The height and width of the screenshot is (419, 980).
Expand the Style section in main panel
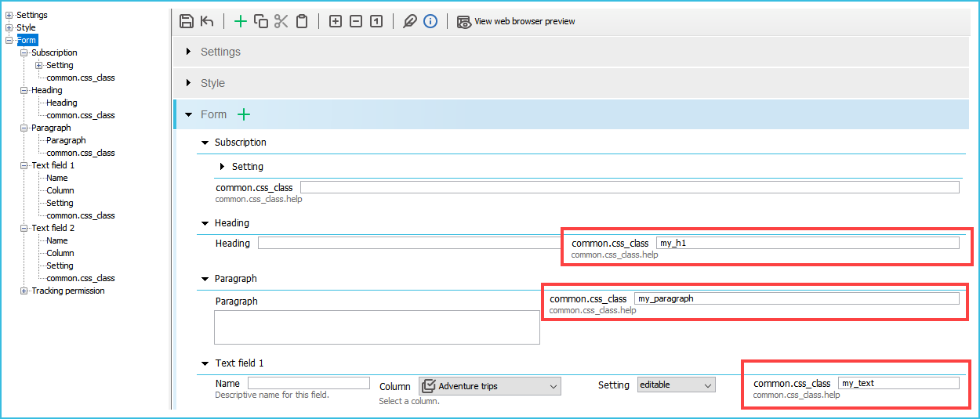[x=189, y=83]
